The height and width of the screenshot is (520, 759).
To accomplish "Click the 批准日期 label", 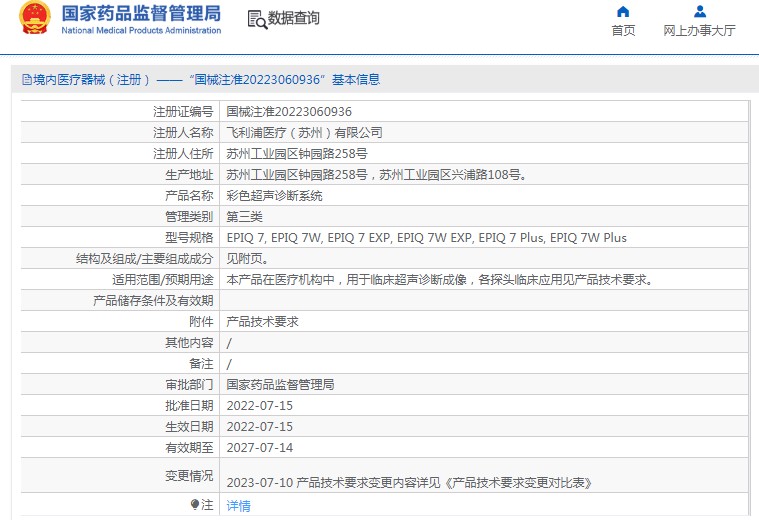I will 189,406.
